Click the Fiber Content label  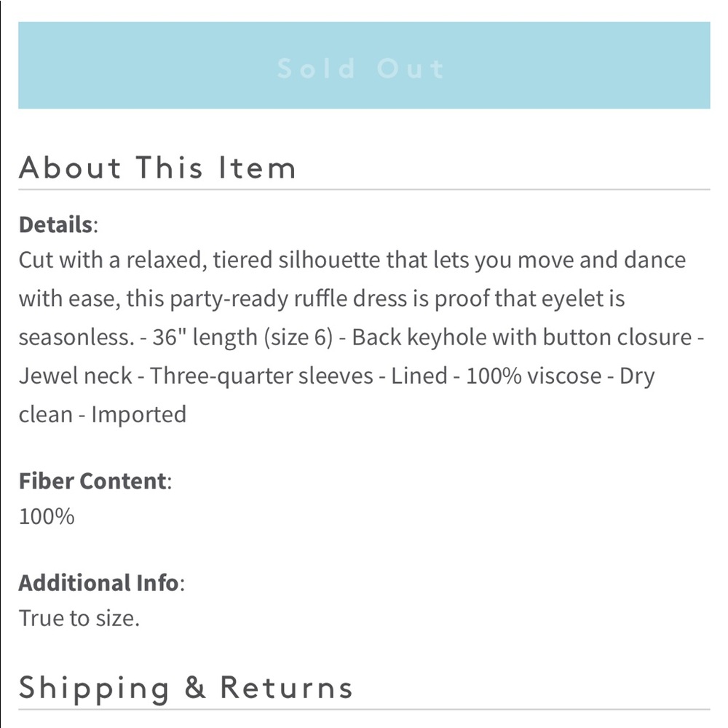(92, 481)
